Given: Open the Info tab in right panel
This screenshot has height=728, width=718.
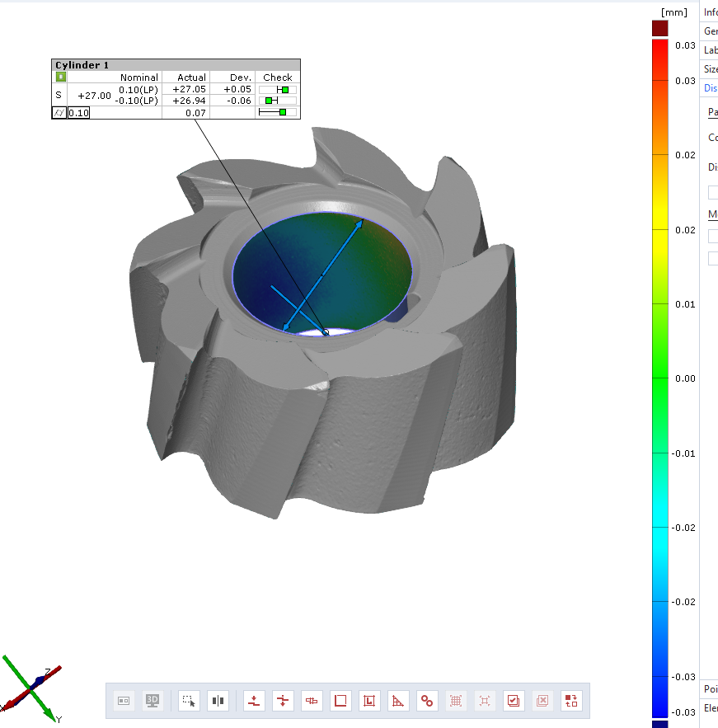Looking at the screenshot, I should click(x=710, y=12).
